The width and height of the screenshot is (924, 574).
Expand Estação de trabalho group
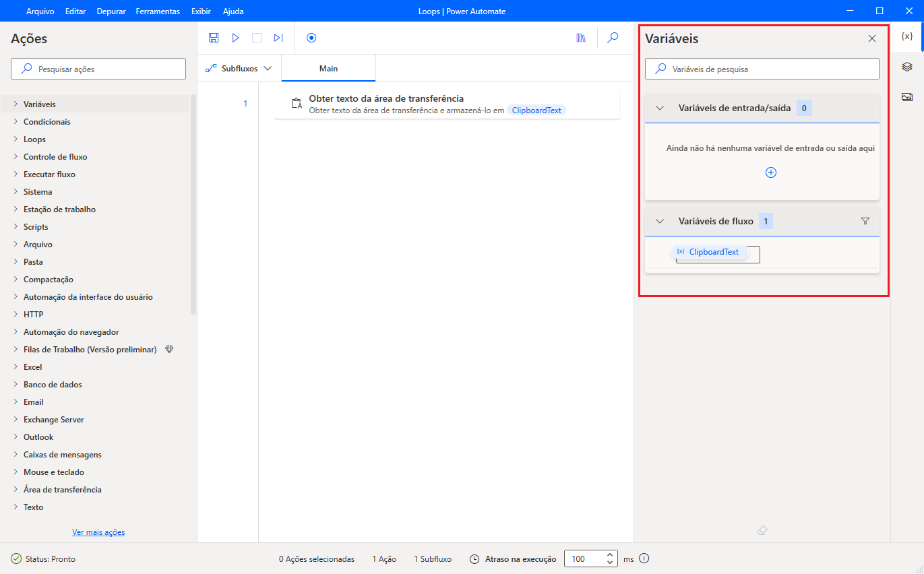16,210
